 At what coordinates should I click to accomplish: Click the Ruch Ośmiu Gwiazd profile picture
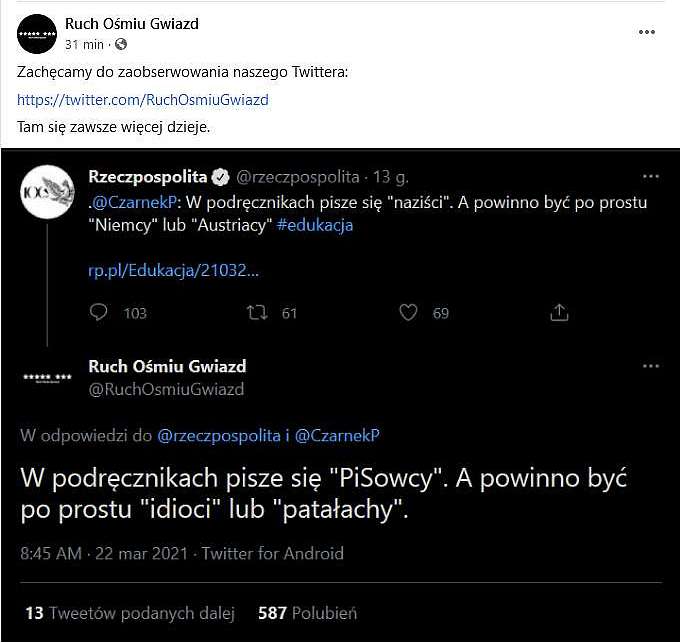coord(37,34)
